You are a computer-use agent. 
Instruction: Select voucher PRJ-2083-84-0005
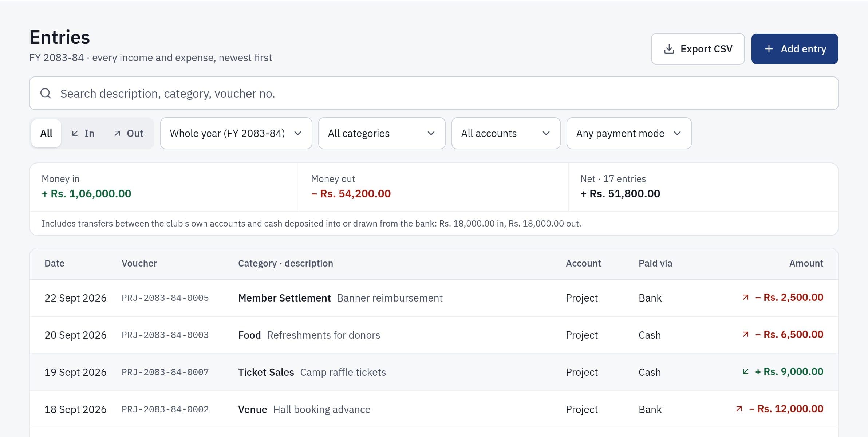(165, 298)
